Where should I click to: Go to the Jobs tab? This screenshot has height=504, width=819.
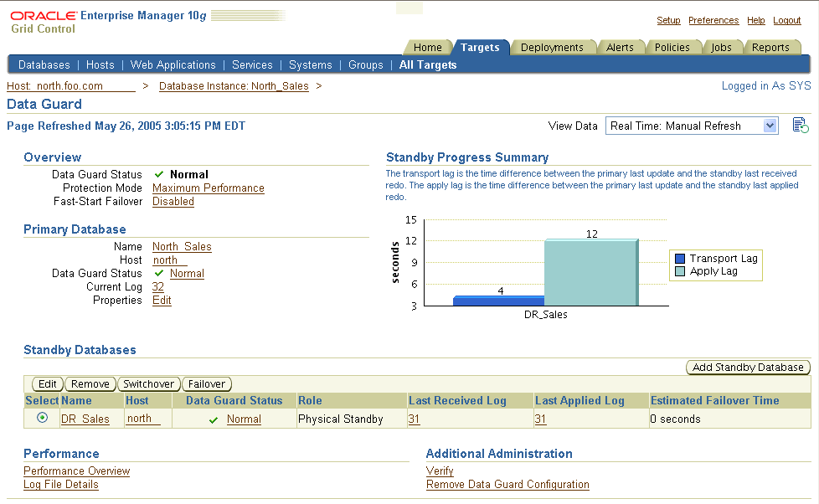coord(721,48)
